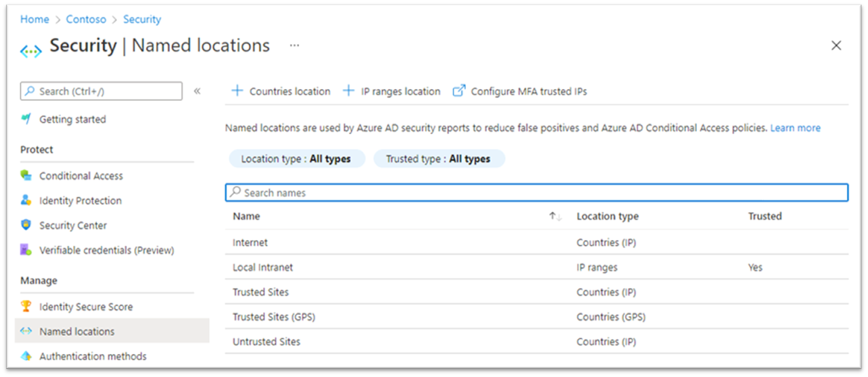Click the Verifiable credentials icon
Screen dimensions: 868x377
point(26,250)
